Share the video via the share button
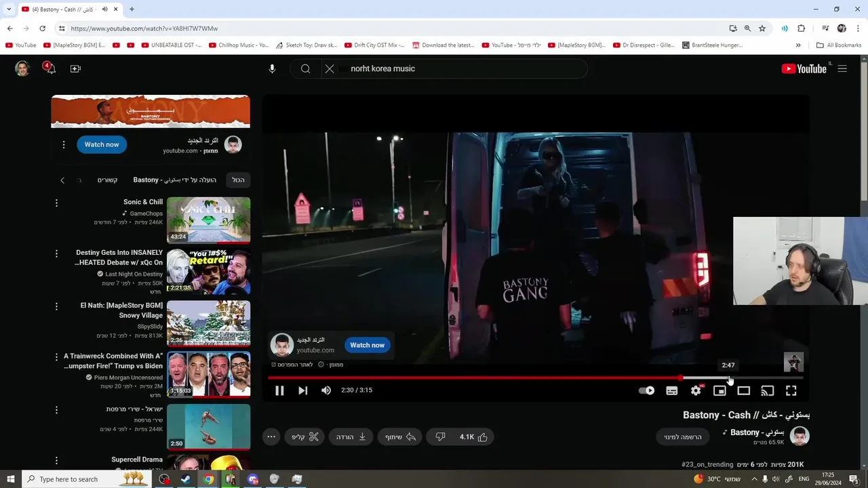 400,437
